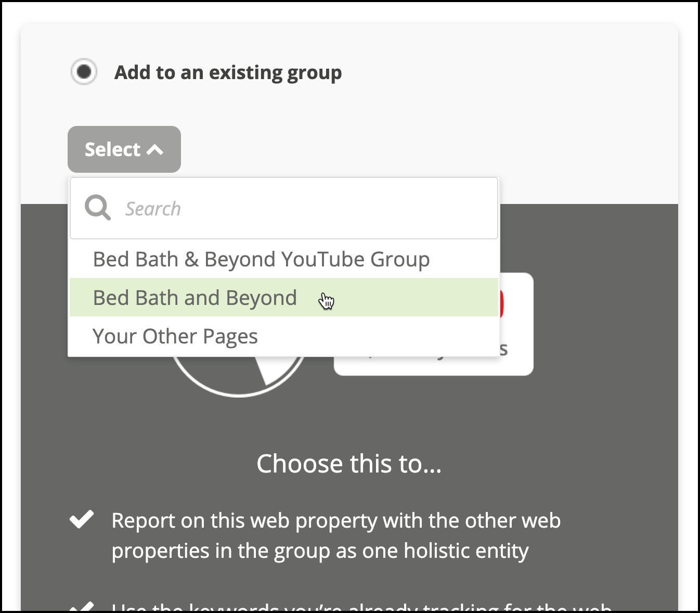
Task: Select the 'Add to an existing group' radio button
Action: pyautogui.click(x=84, y=72)
